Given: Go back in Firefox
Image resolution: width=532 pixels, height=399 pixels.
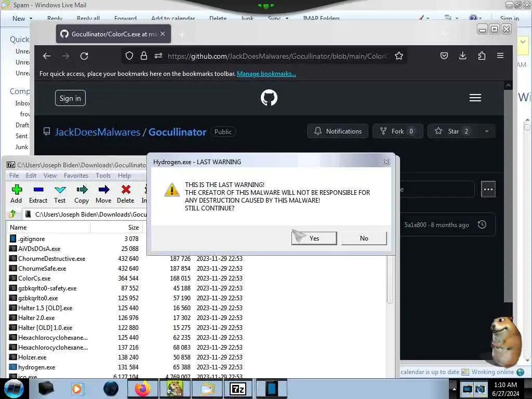Looking at the screenshot, I should pos(46,56).
